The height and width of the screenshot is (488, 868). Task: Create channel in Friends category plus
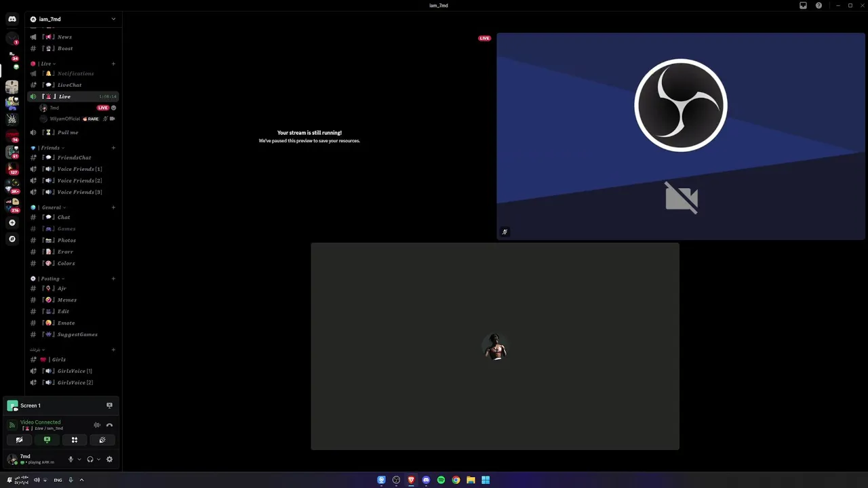click(113, 148)
